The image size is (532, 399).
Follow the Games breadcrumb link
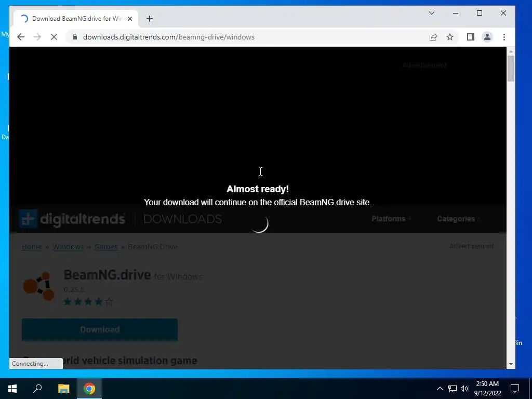coord(106,247)
